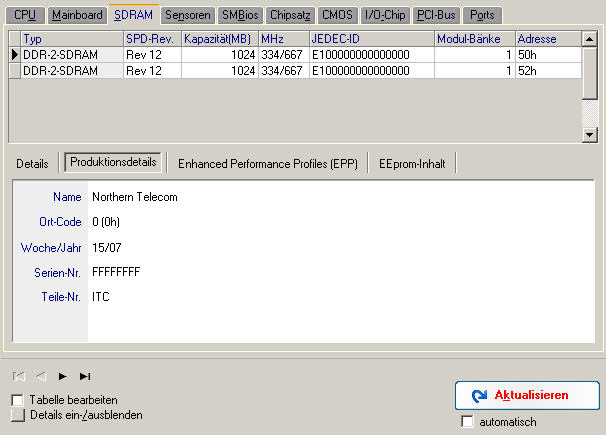The width and height of the screenshot is (606, 435).
Task: Enable Tabelle bearbeiten checkbox
Action: click(x=18, y=400)
